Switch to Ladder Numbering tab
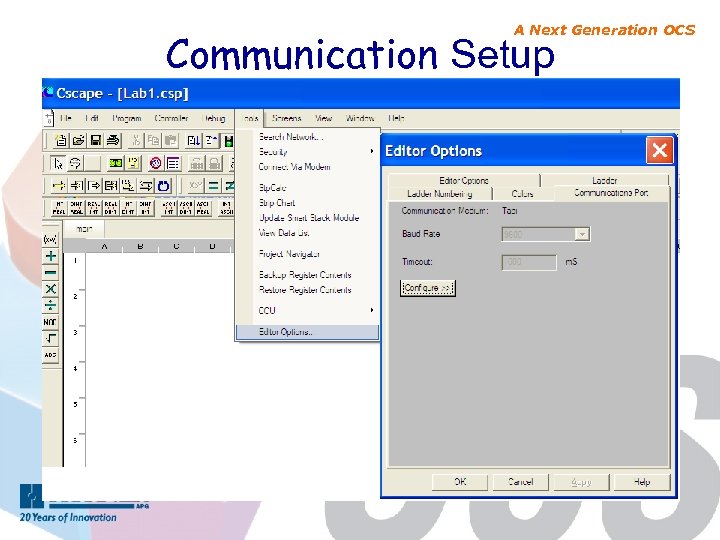The height and width of the screenshot is (540, 720). pos(440,194)
